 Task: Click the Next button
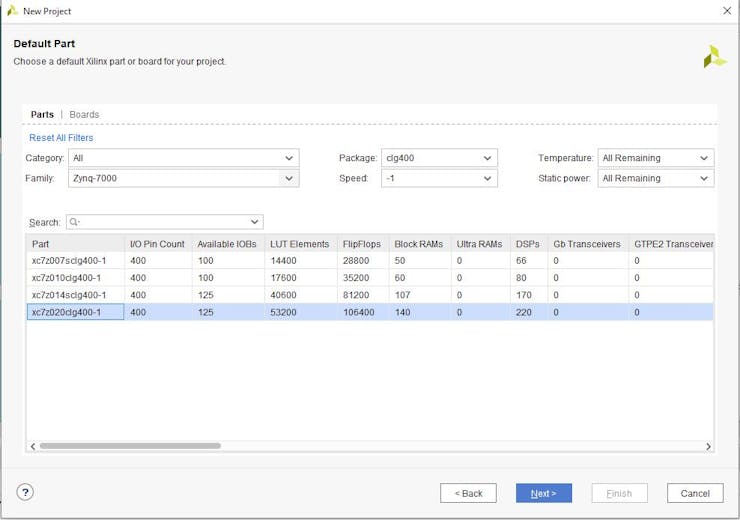(x=543, y=493)
